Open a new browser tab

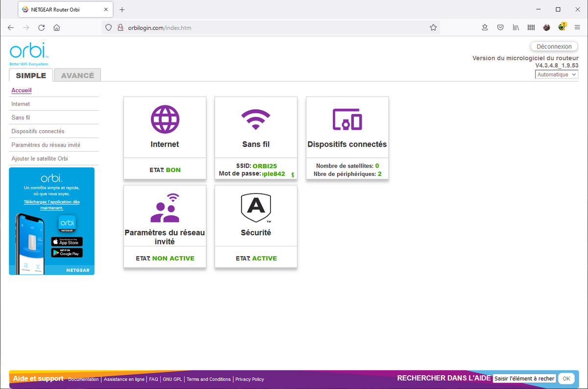click(x=122, y=10)
